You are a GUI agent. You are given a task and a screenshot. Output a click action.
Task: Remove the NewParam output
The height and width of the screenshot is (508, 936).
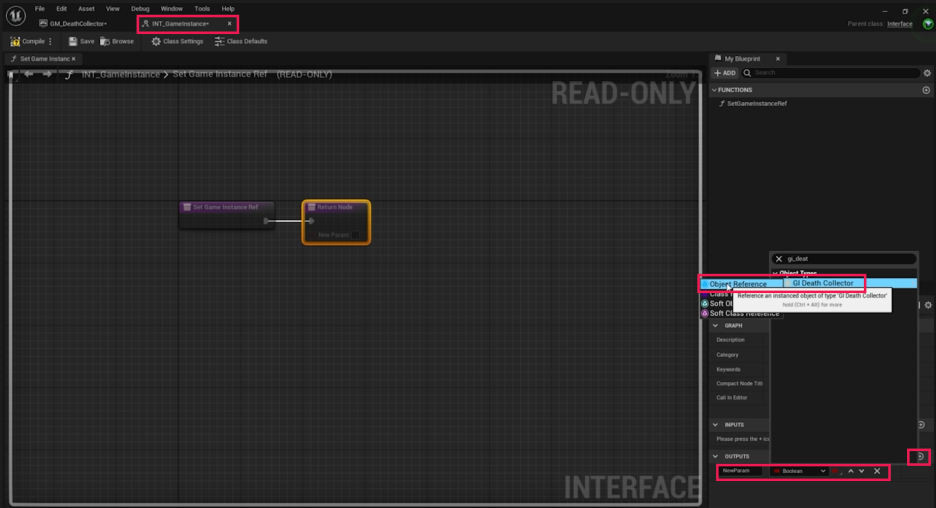[x=877, y=472]
